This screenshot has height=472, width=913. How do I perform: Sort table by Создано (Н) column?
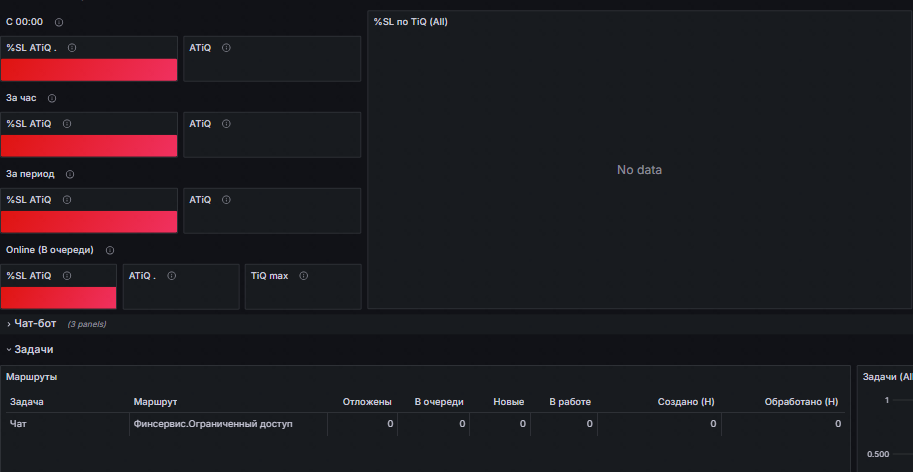tap(686, 402)
